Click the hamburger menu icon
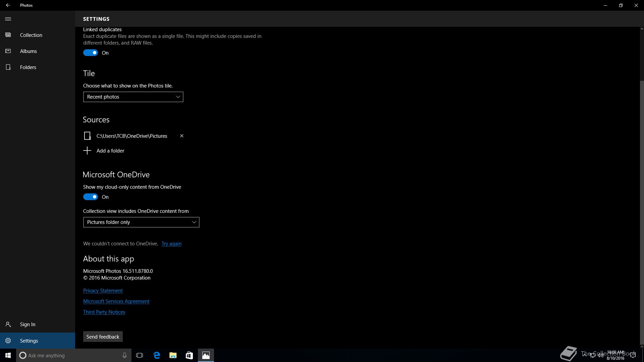 [8, 19]
